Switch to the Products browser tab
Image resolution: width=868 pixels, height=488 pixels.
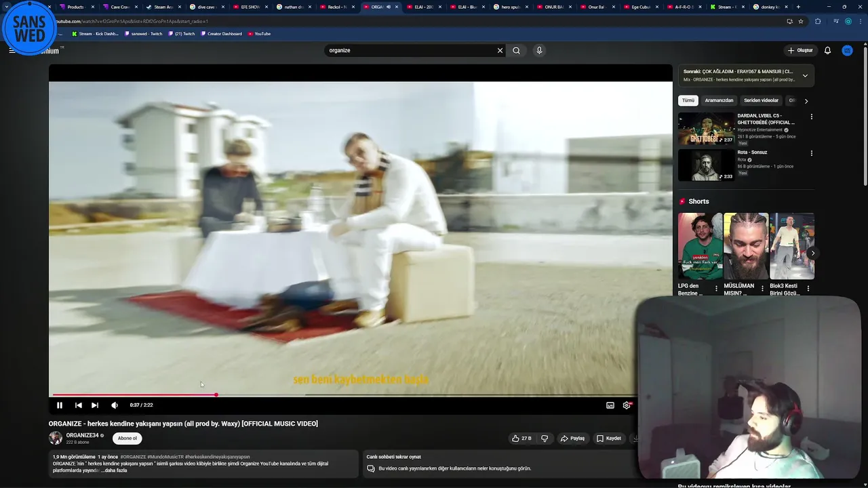pos(75,7)
